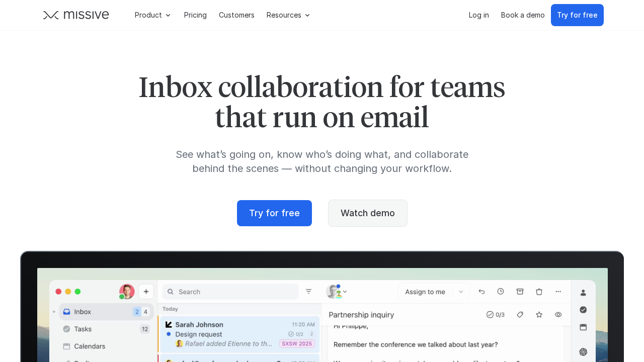The height and width of the screenshot is (362, 644).
Task: Open the more options ellipsis icon
Action: pyautogui.click(x=558, y=292)
